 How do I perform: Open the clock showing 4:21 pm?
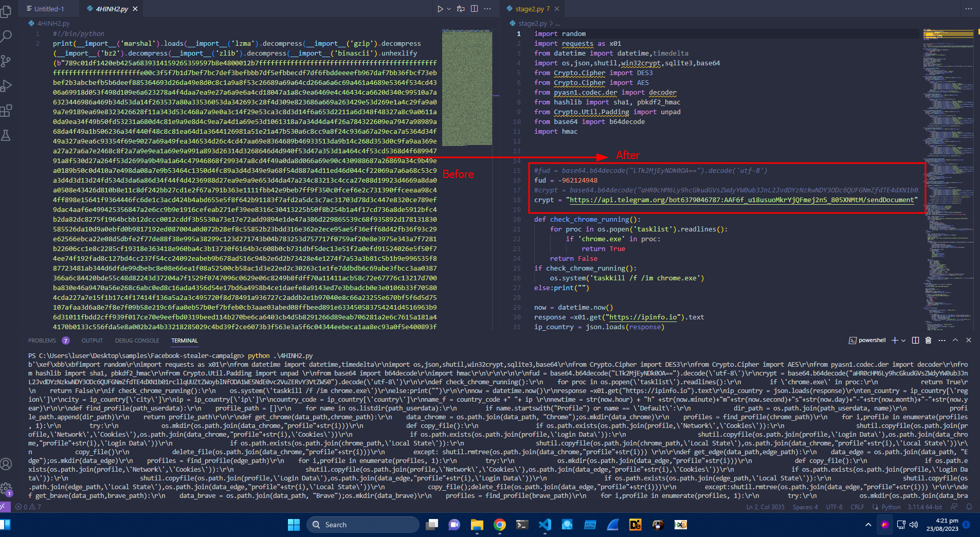[x=943, y=525]
